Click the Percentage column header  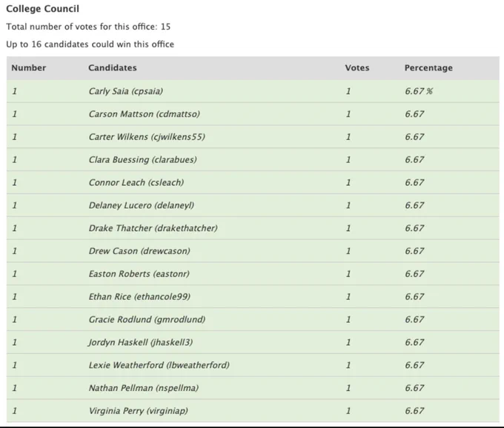[x=428, y=67]
